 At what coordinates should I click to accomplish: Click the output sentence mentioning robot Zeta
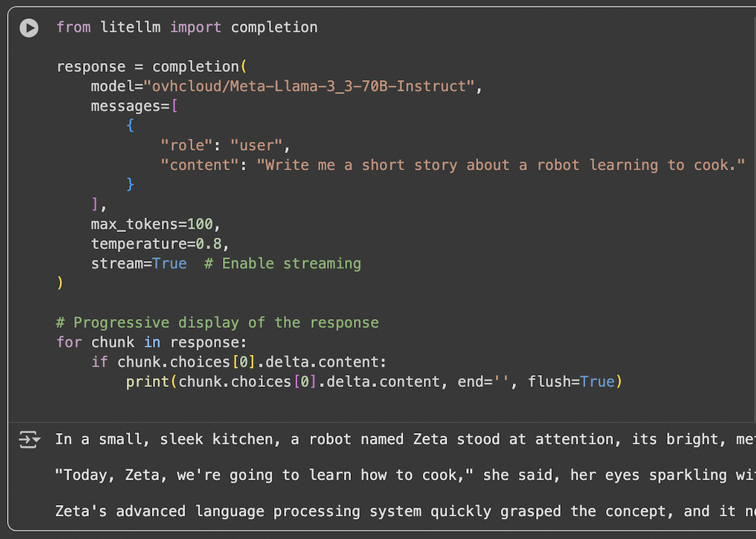coord(378,439)
